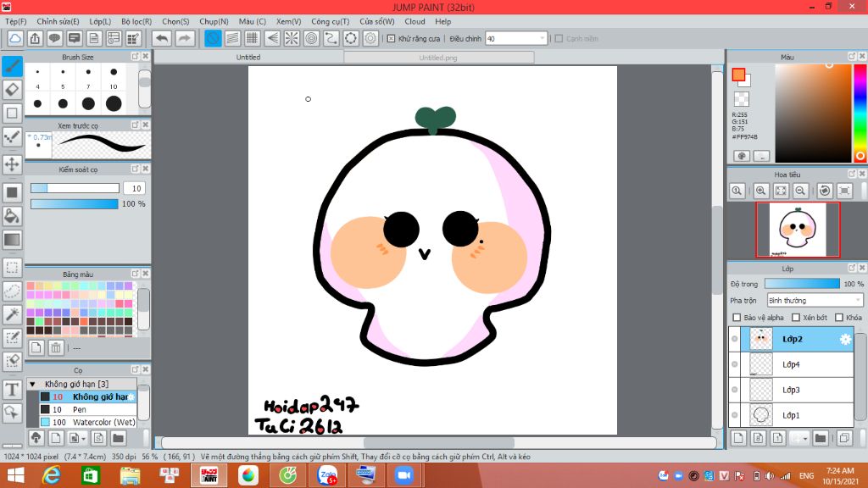Delete a color from the palette with the trash icon
Image resolution: width=868 pixels, height=488 pixels.
click(56, 347)
